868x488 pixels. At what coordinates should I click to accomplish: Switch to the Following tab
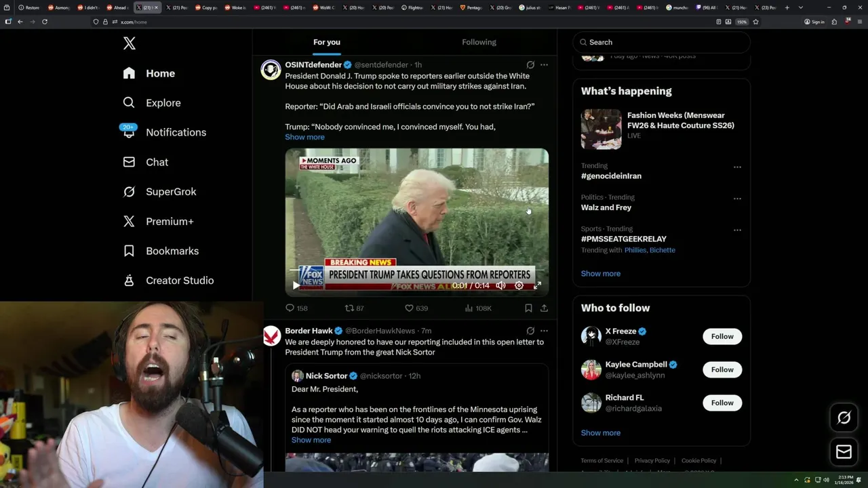[479, 42]
